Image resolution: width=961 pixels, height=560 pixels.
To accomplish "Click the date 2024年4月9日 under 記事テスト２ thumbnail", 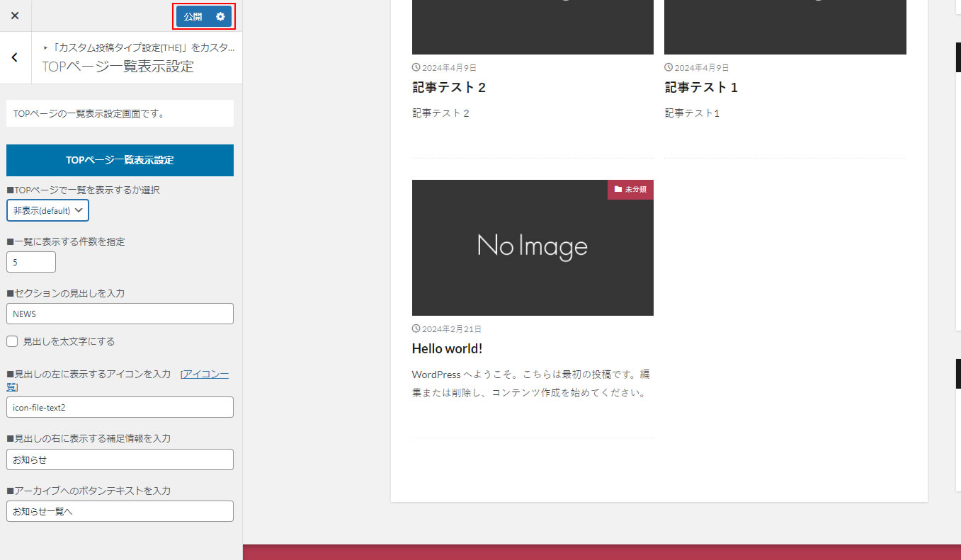I will pos(449,68).
